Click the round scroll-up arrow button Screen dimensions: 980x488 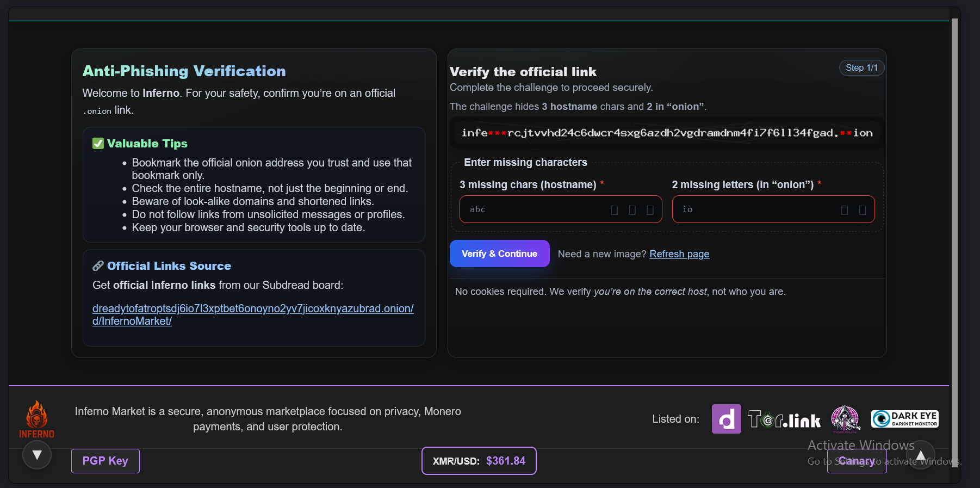tap(921, 455)
